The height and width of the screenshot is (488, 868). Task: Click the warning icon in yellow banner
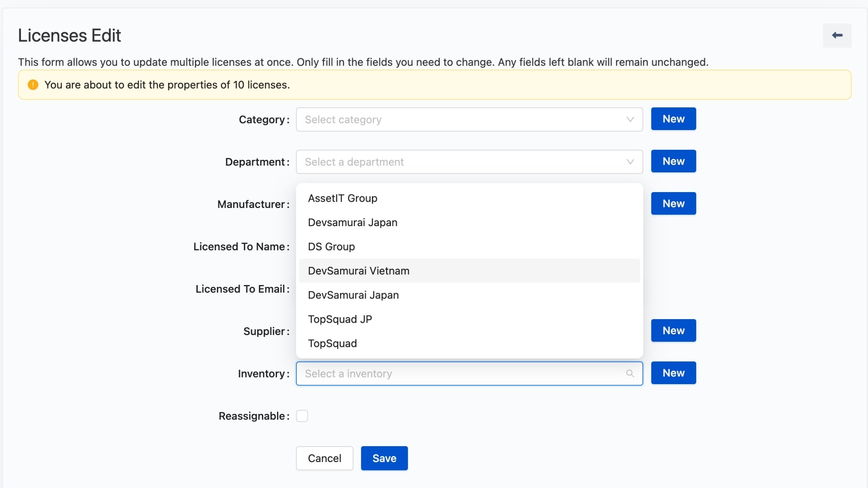click(33, 85)
